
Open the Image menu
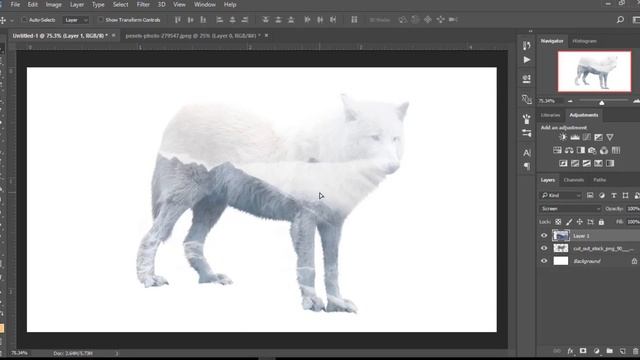click(x=53, y=4)
